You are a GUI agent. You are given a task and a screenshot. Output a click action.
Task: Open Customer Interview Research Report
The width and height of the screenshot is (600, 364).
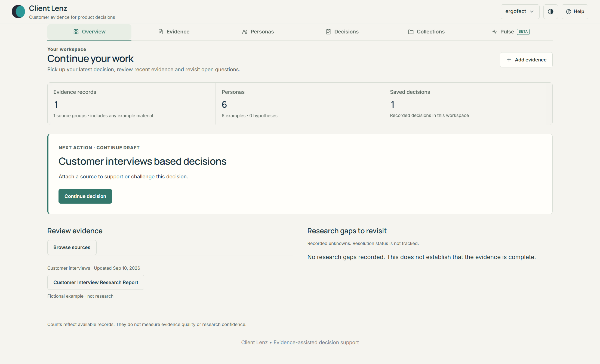coord(96,282)
